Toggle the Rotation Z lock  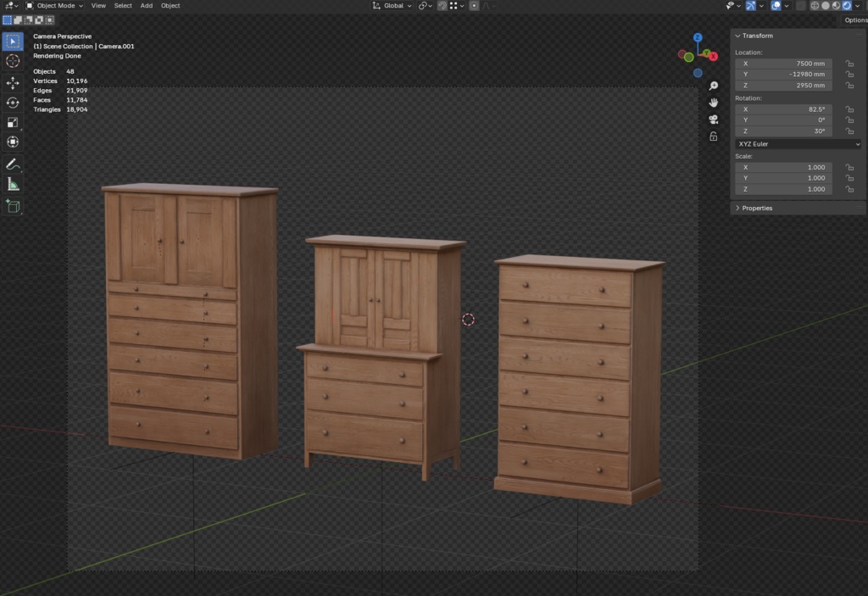tap(849, 131)
